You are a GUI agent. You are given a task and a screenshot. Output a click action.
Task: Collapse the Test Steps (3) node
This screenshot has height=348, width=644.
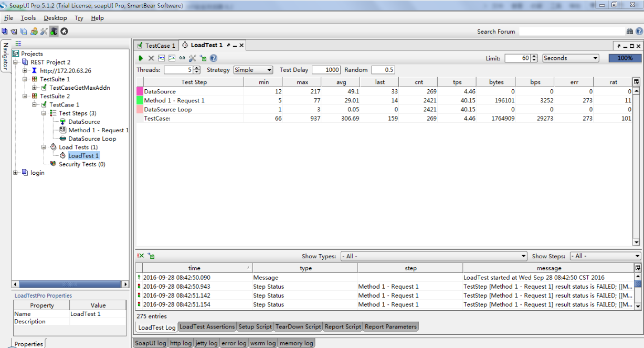coord(44,113)
